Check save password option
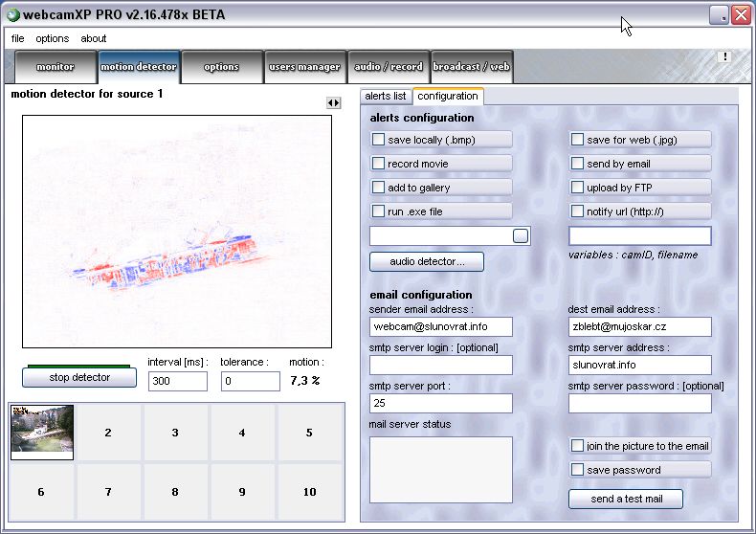Viewport: 756px width, 534px height. tap(577, 470)
